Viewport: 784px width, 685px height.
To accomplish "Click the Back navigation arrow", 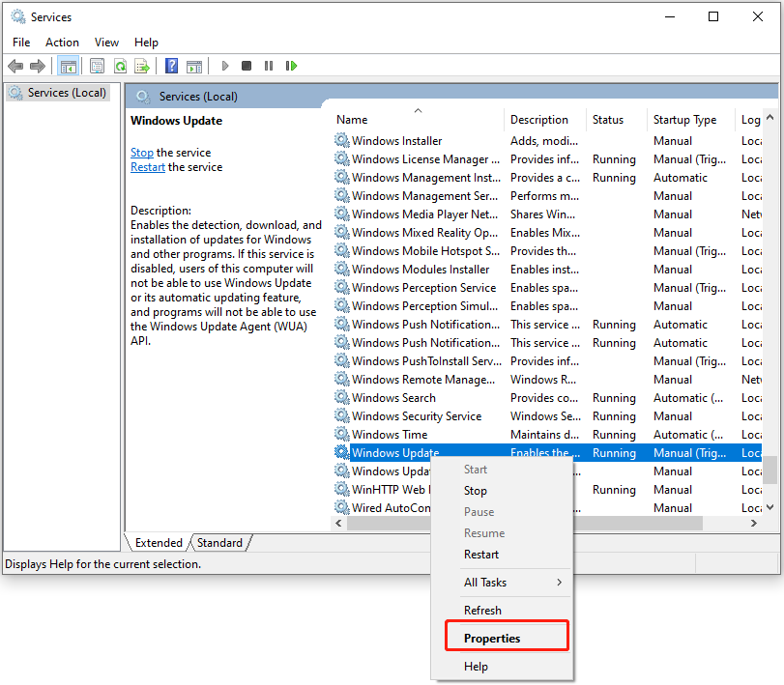I will coord(15,66).
